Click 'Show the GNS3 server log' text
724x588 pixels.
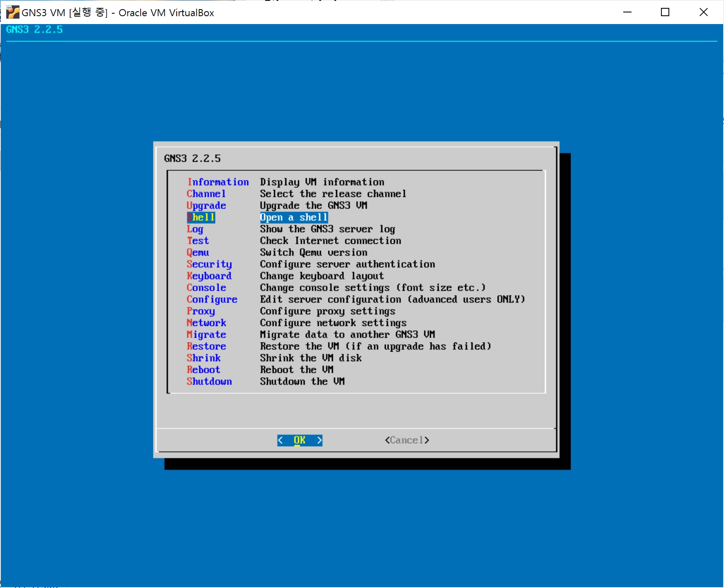(x=328, y=229)
